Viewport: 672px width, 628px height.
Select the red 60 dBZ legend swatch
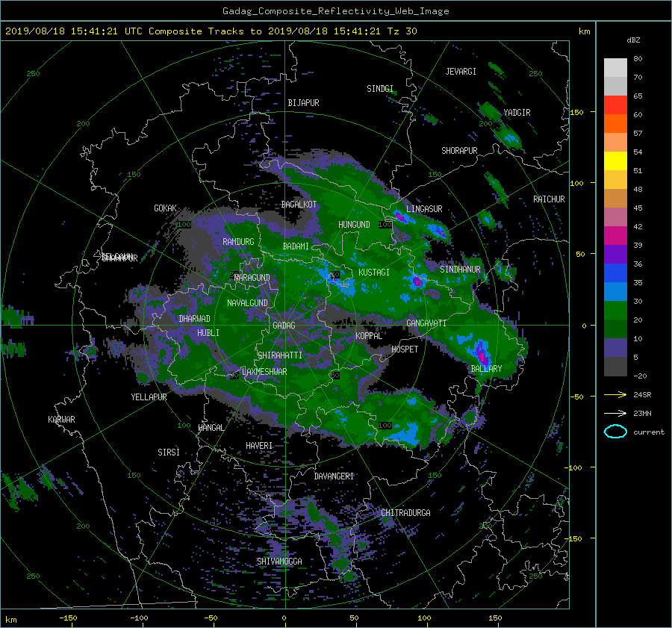pos(615,105)
